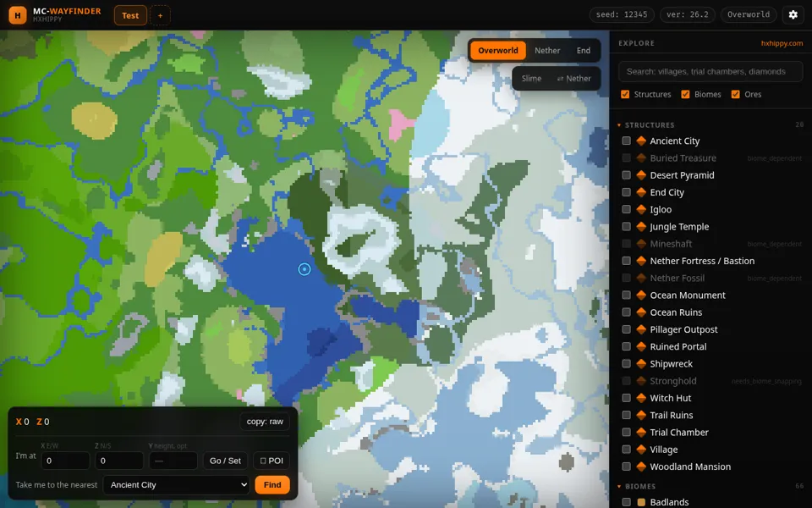
Task: Click the Nether Fortress / Bastion diamond icon
Action: point(641,261)
